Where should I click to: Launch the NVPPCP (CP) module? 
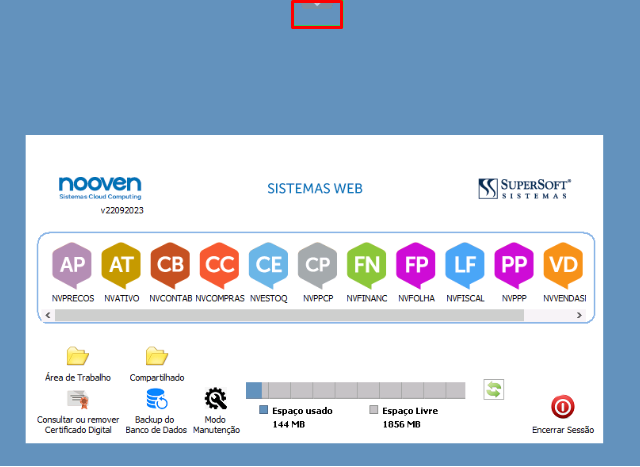(x=317, y=266)
